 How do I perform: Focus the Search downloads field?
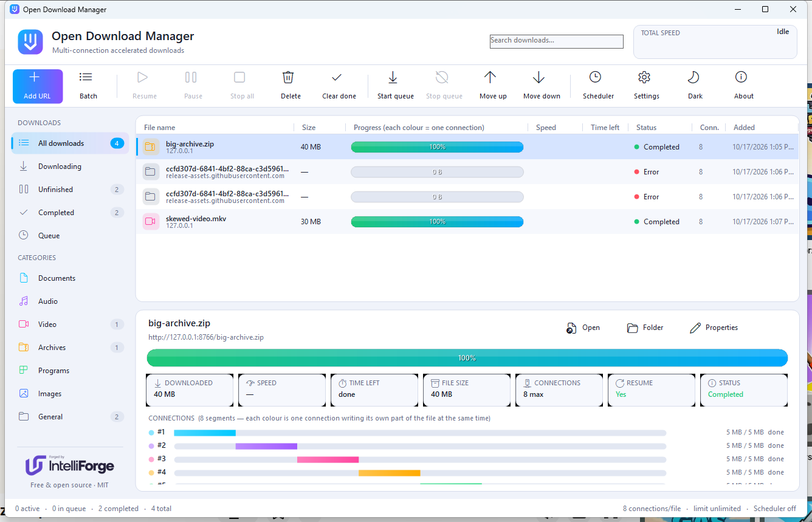pyautogui.click(x=557, y=41)
